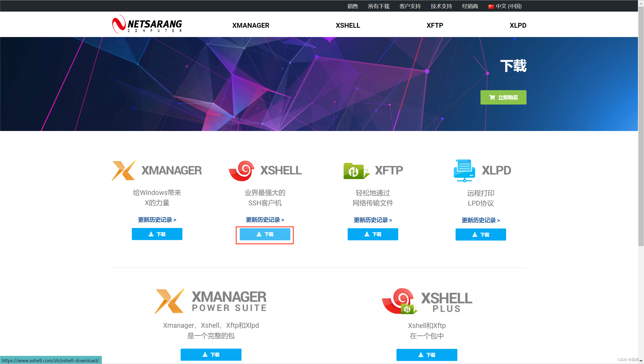
Task: Click the 业界最强大的 SSH客户机 description
Action: tap(265, 198)
